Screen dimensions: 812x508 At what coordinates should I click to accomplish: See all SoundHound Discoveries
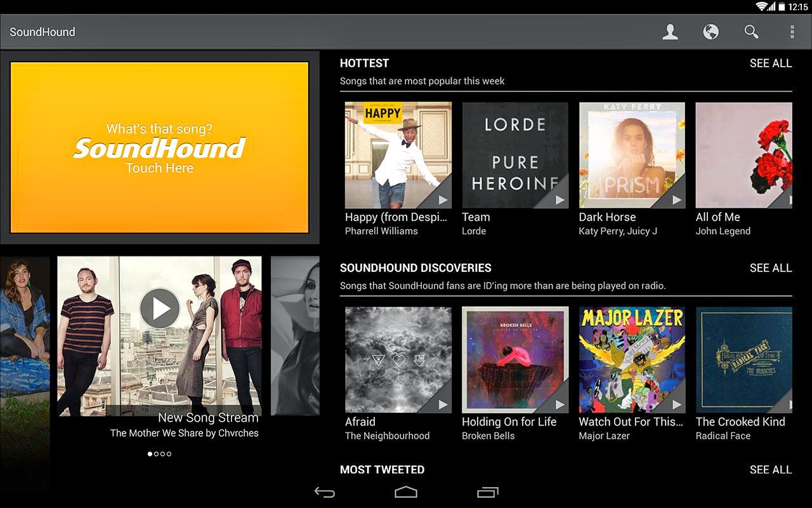coord(771,267)
